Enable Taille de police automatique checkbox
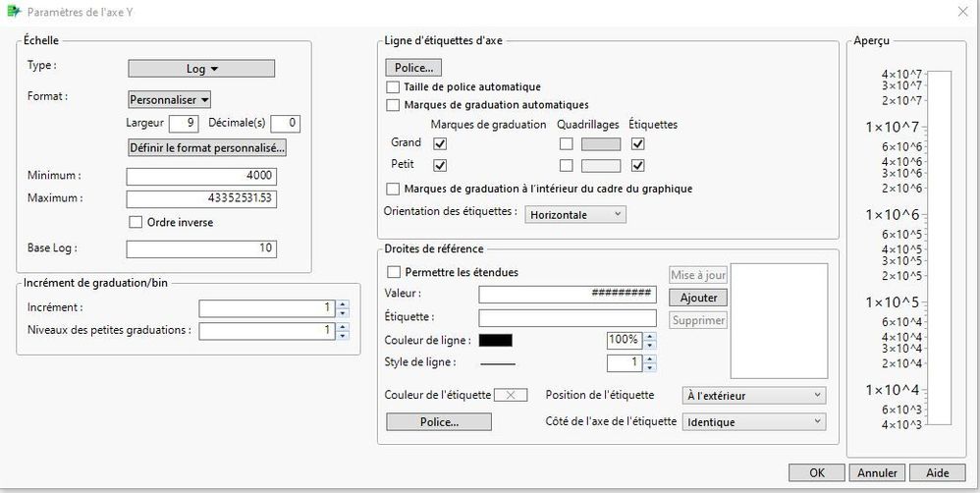Screen dimensions: 980x493 393,87
